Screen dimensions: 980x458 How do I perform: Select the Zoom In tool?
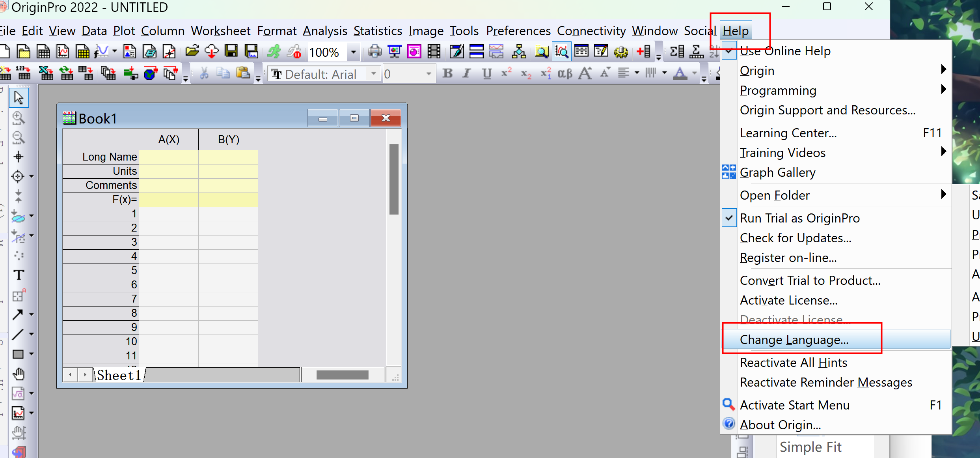tap(19, 118)
